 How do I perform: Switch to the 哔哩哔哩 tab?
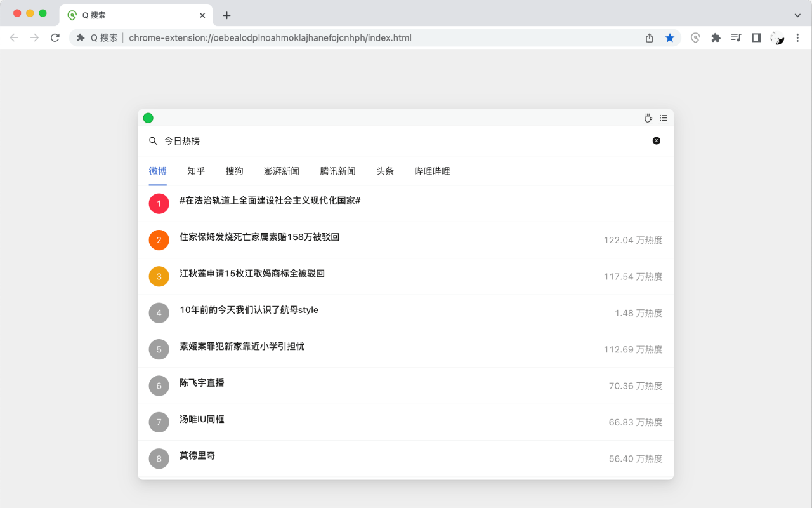[433, 171]
